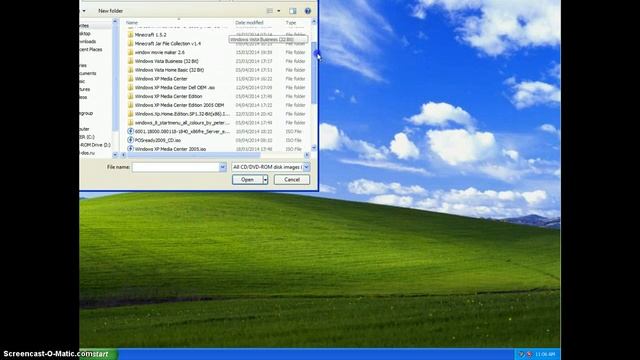The width and height of the screenshot is (640, 360).
Task: Click file list horizontal scrollbar right arrow
Action: tap(307, 155)
